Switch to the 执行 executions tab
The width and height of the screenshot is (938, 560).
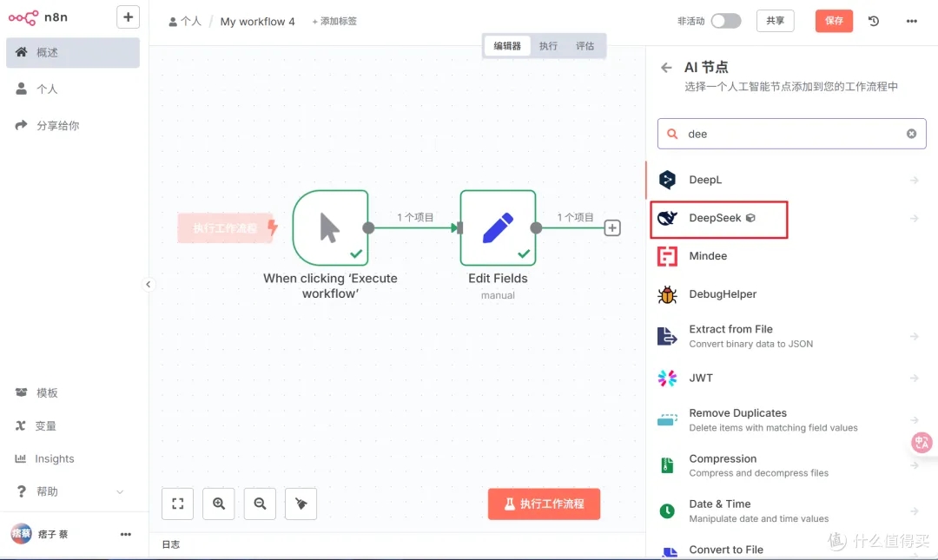548,46
